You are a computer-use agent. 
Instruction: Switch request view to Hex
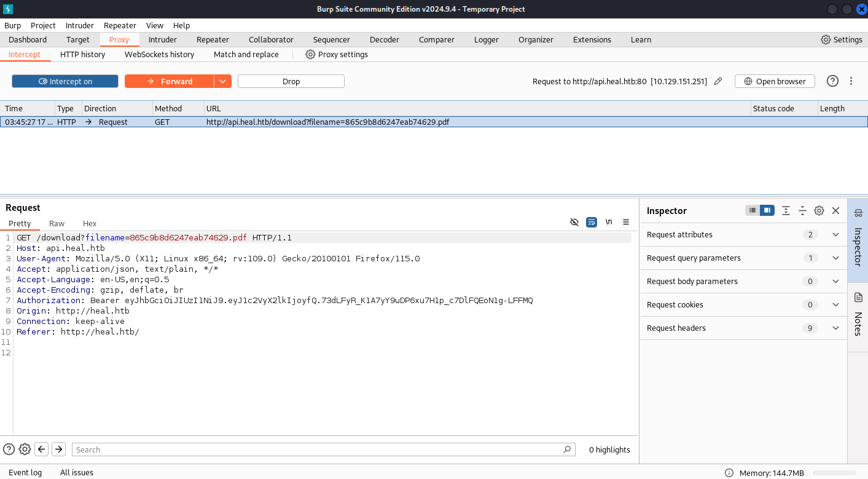pos(90,223)
